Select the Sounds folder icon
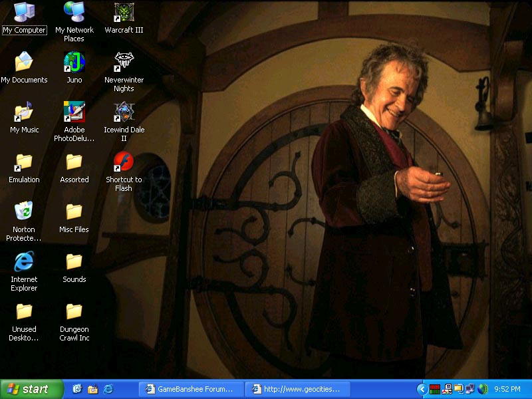 click(x=74, y=267)
